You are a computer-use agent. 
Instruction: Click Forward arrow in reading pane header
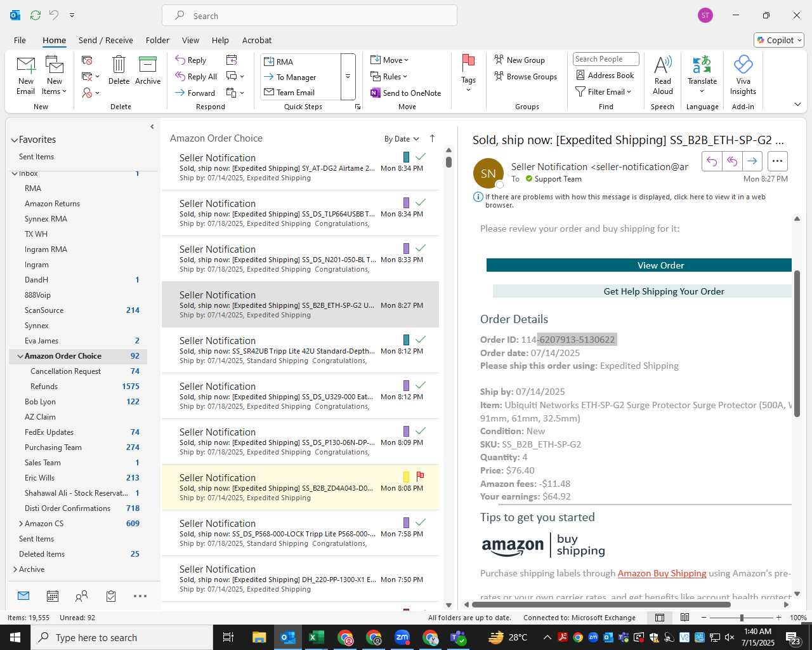[x=752, y=161]
